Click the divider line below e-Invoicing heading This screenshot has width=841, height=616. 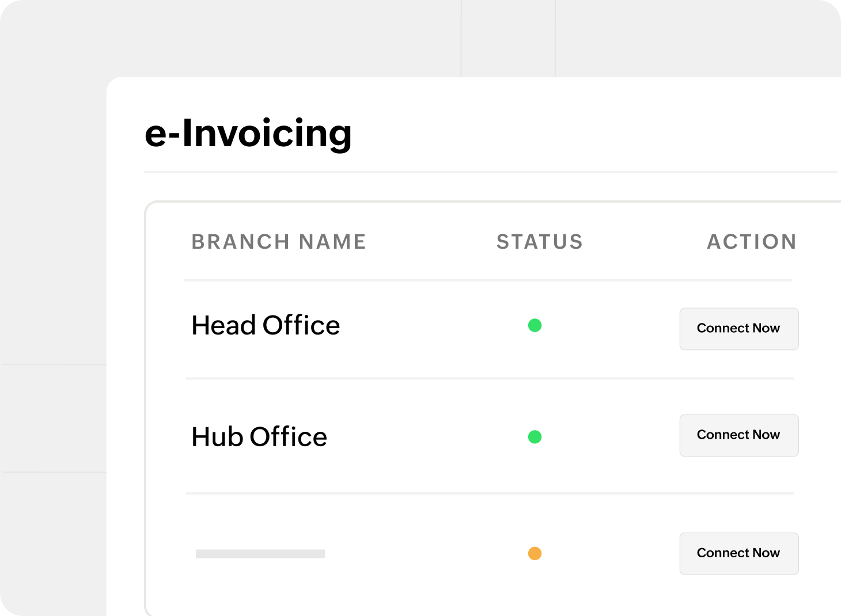(x=490, y=172)
